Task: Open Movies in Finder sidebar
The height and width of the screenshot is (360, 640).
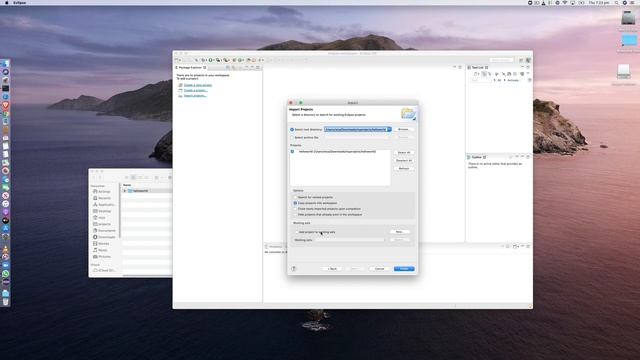Action: pos(101,244)
